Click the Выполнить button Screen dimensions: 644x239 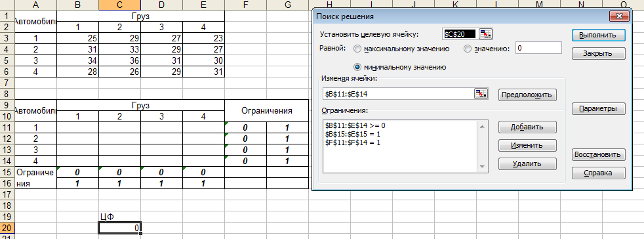(x=598, y=35)
